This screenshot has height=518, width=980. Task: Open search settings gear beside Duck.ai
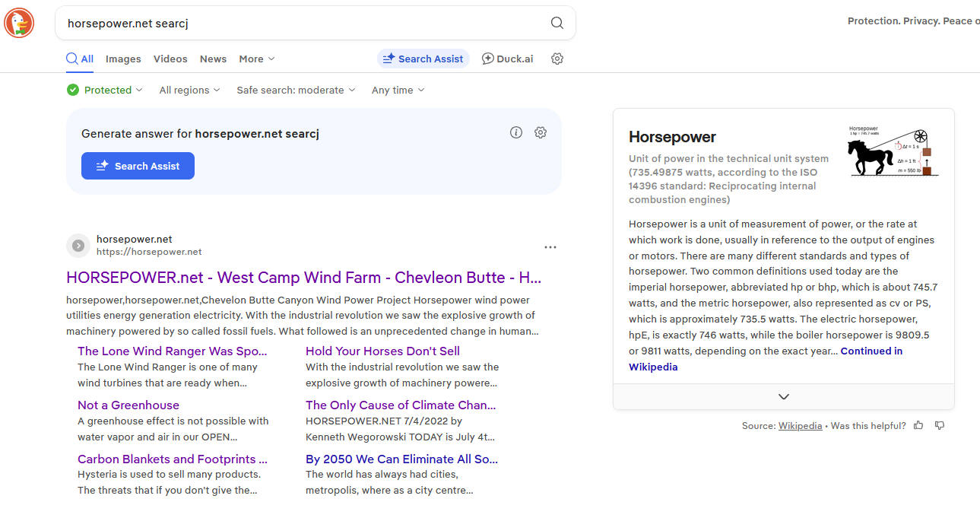[557, 59]
